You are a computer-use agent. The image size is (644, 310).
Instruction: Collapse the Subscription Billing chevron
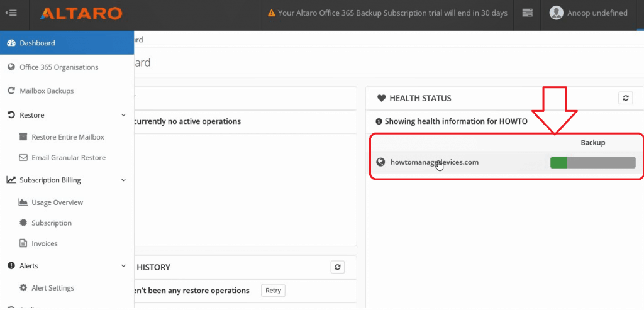[124, 180]
